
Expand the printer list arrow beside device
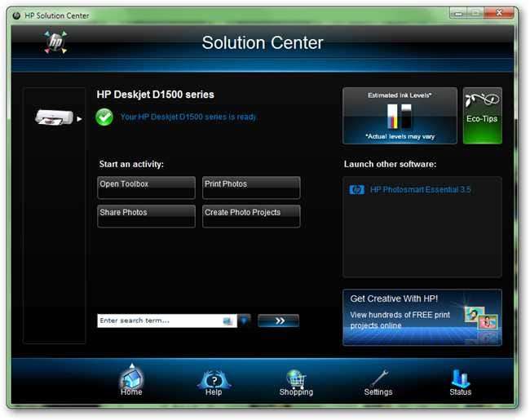point(79,119)
